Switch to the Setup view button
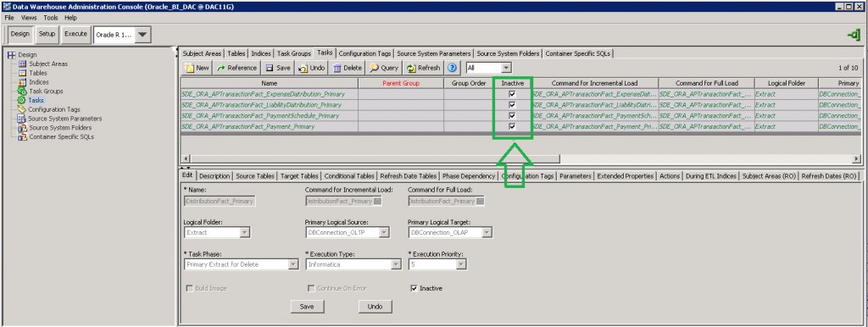This screenshot has height=327, width=868. (x=47, y=34)
